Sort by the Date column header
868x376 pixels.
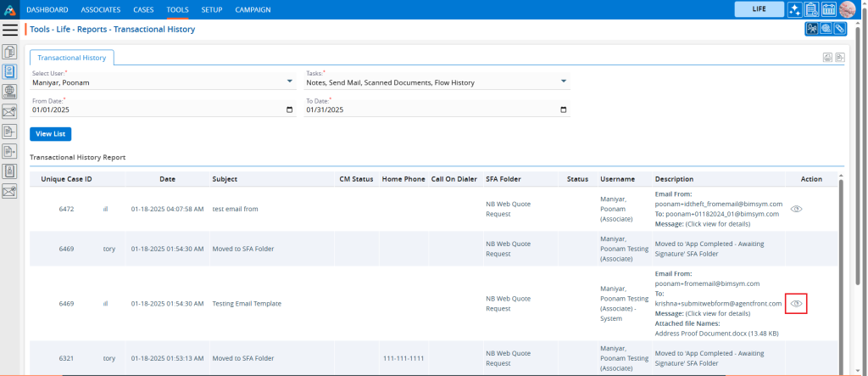pos(167,179)
